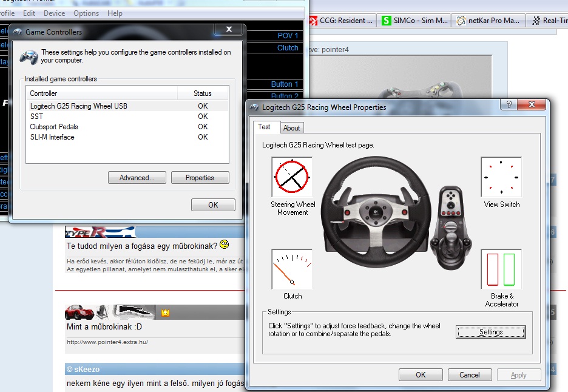Click the Clutch gauge indicator
The width and height of the screenshot is (568, 392).
coord(292,269)
